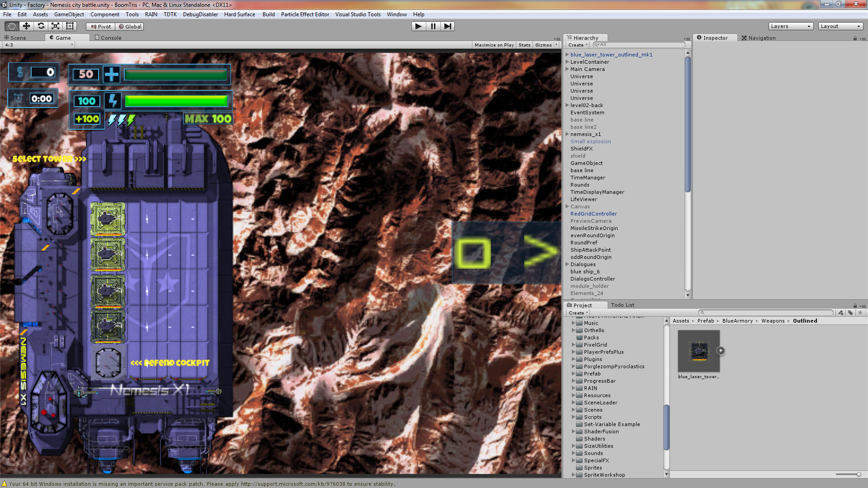Open the ShaderFusion folder icon

pos(579,432)
